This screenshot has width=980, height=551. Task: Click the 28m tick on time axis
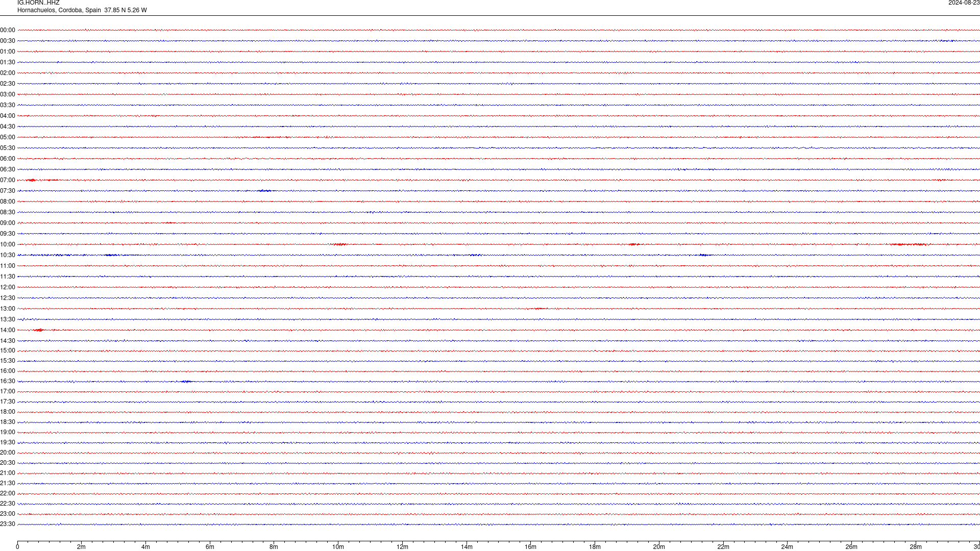tap(916, 547)
